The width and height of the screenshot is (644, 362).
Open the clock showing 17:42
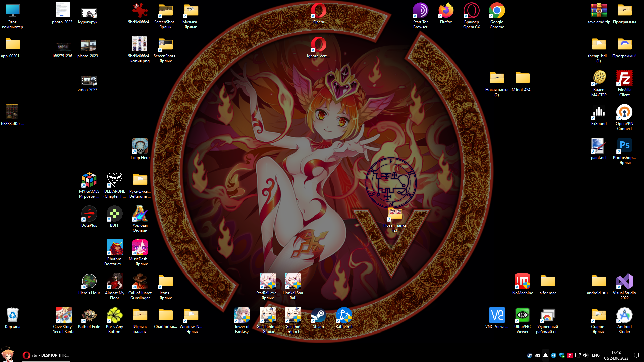[616, 355]
